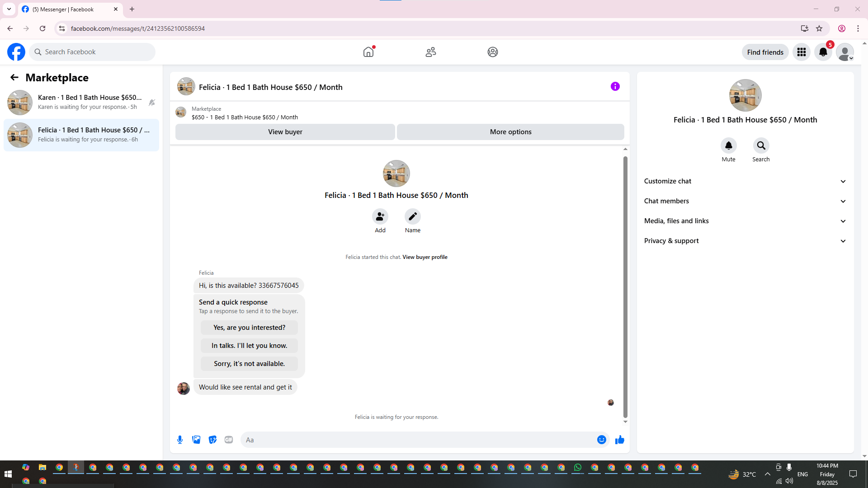Toggle conversation info panel icon
This screenshot has width=868, height=488.
coord(615,86)
